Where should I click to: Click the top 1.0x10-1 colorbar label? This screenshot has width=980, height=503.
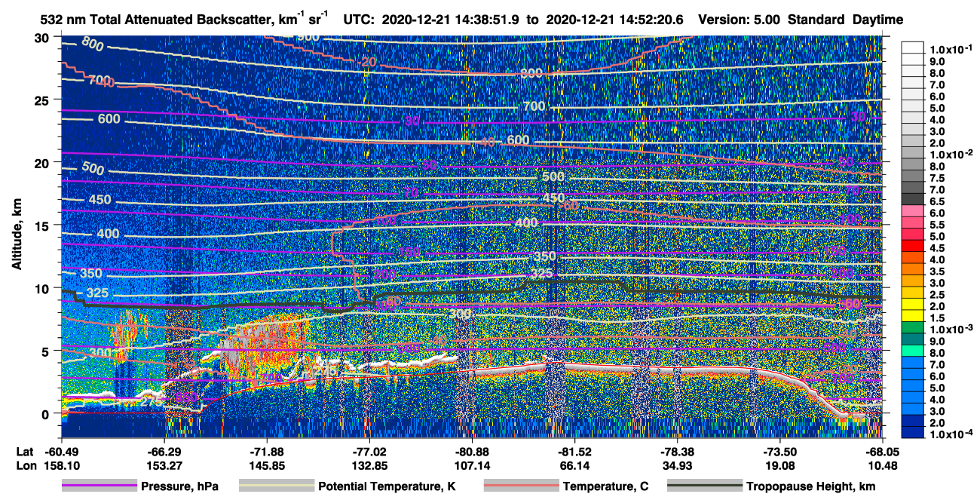point(952,49)
